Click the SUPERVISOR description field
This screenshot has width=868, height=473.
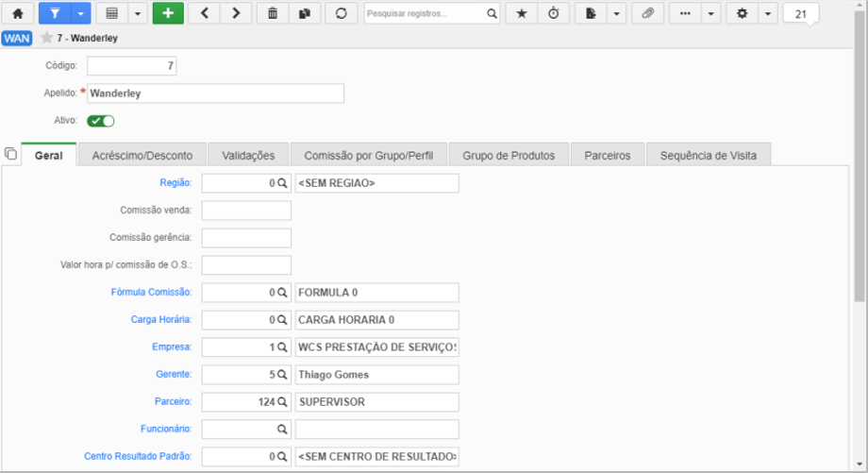tap(377, 401)
